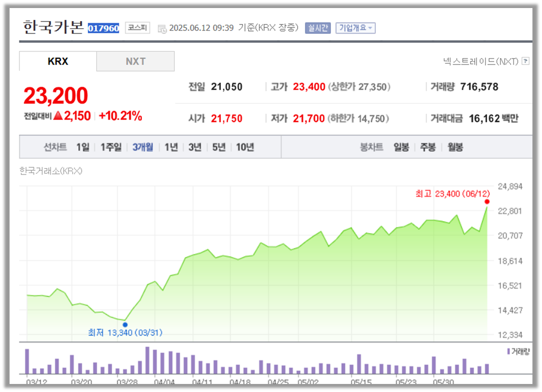Click the current price 23,200
The image size is (542, 392).
click(x=56, y=95)
